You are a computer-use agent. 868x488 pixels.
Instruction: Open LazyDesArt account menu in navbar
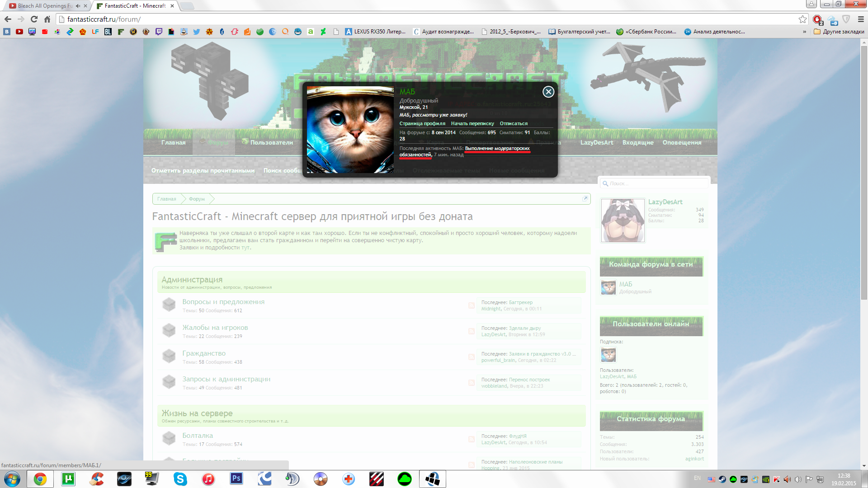tap(597, 142)
